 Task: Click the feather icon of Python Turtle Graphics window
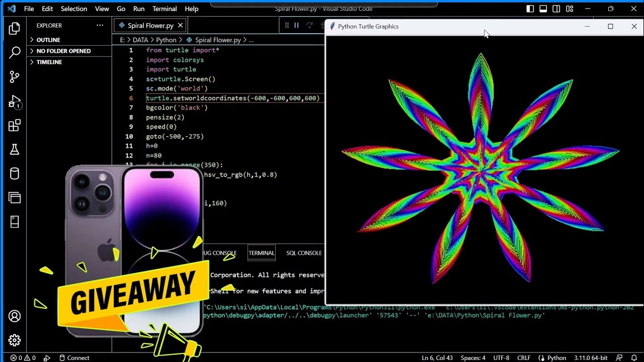[332, 26]
